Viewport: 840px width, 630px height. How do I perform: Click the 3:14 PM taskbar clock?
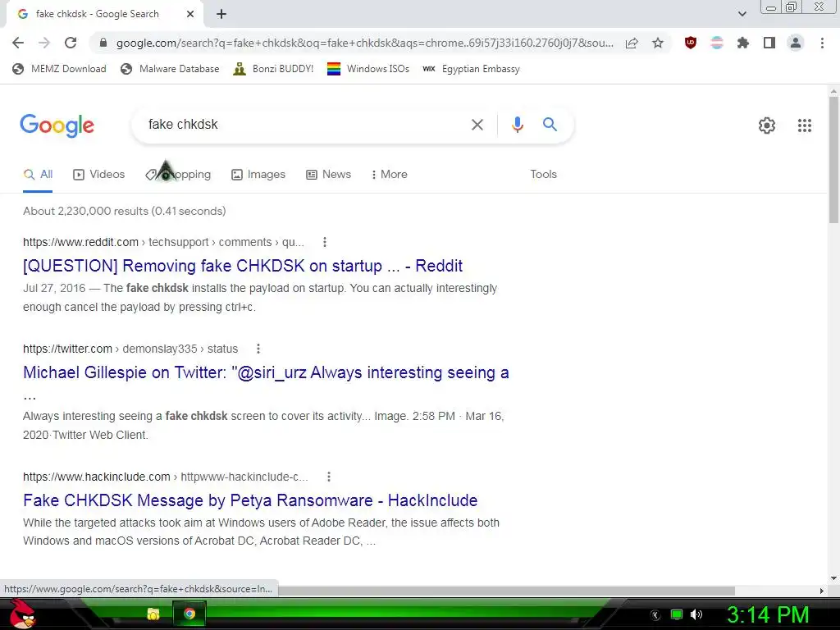pyautogui.click(x=768, y=614)
